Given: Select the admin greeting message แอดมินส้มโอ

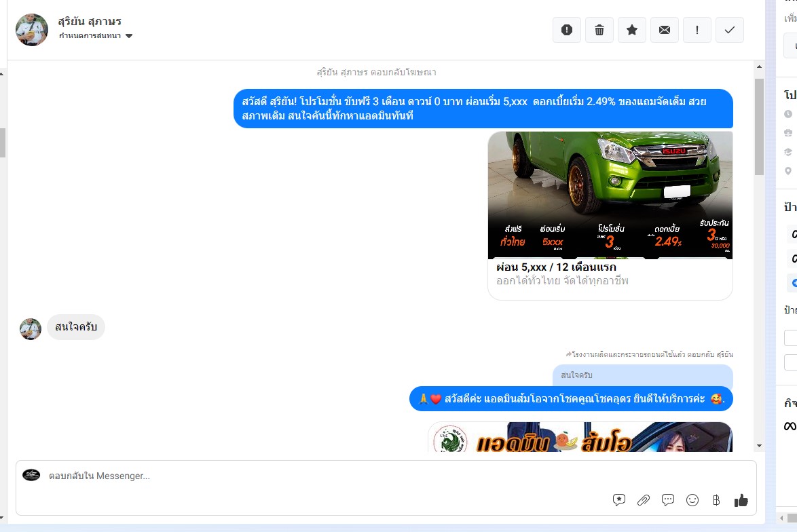Looking at the screenshot, I should [x=571, y=399].
